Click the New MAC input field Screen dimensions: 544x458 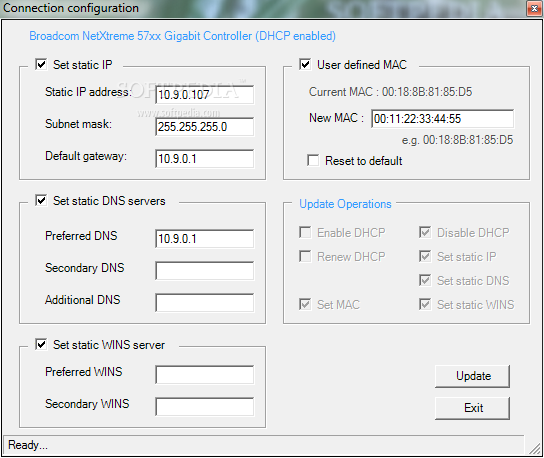tap(442, 119)
